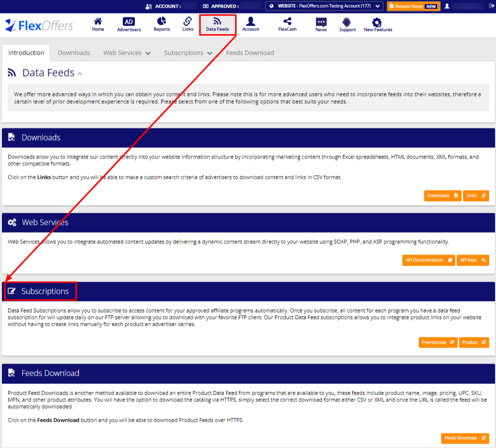Click the Downloads section header icon
Image resolution: width=496 pixels, height=448 pixels.
[x=11, y=137]
